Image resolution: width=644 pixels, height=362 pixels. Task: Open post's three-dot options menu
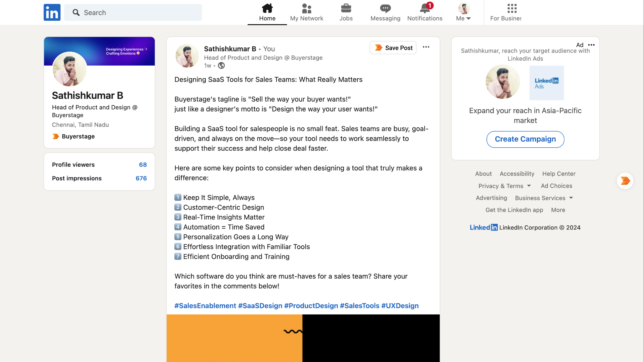tap(426, 47)
